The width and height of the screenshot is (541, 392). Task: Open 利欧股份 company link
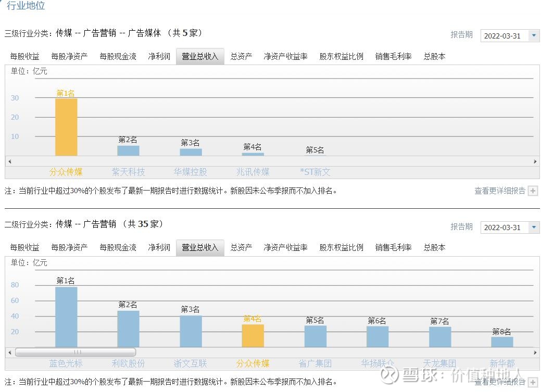128,363
